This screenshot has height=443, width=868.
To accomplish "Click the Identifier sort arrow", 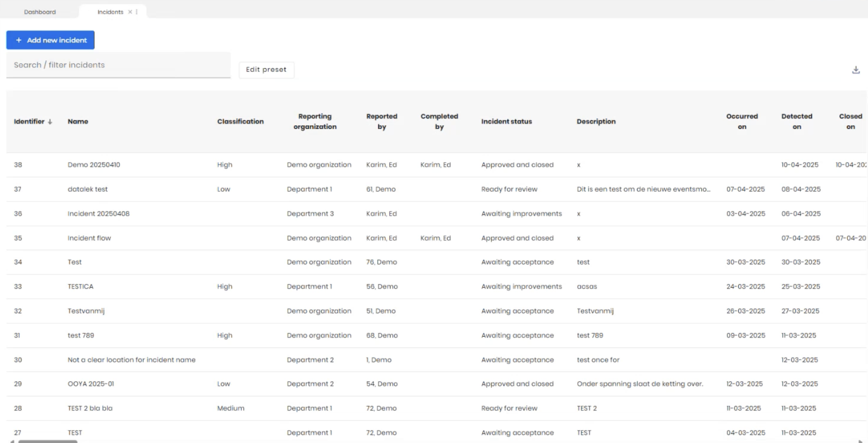I will pos(50,122).
